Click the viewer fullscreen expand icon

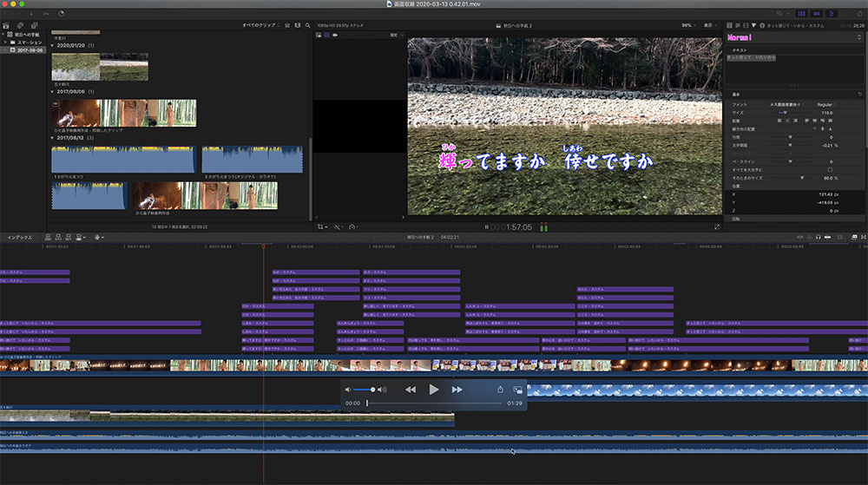coord(717,226)
